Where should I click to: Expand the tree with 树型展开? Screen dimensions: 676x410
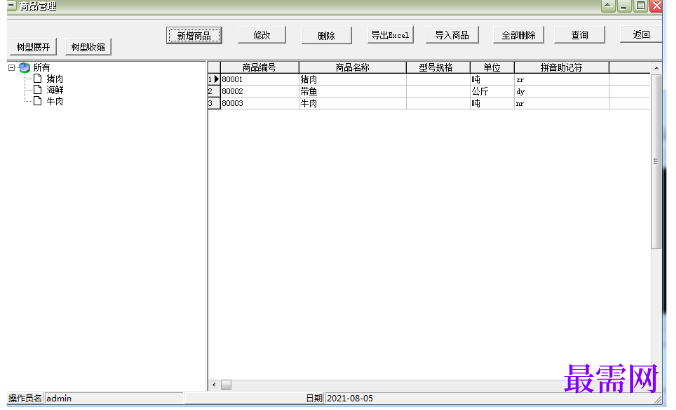(x=33, y=47)
